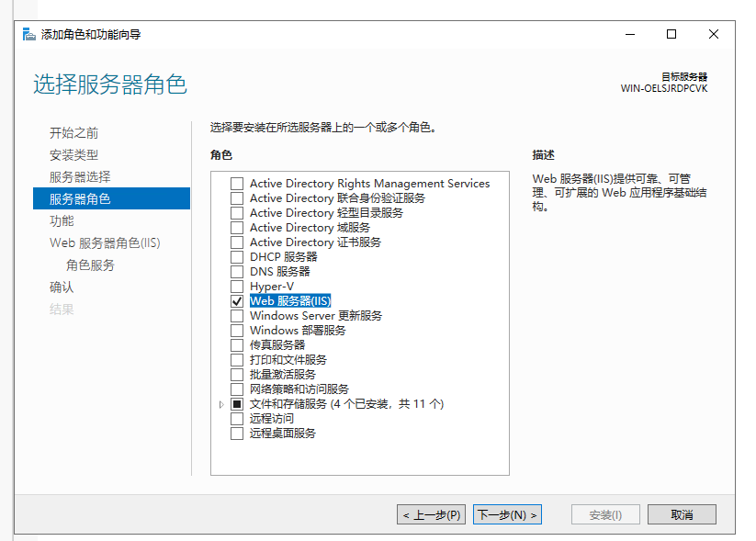Click the 上一步(P) button

(431, 514)
